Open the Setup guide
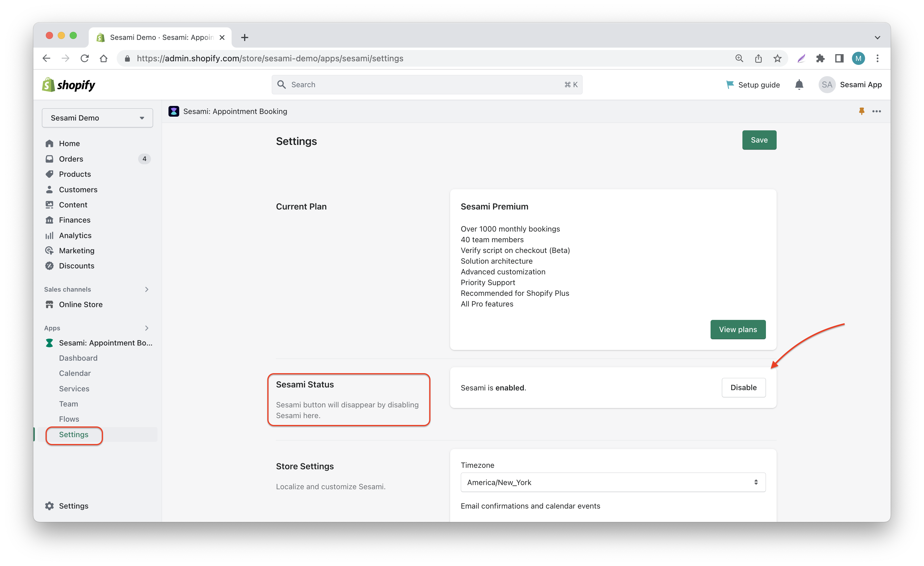924x566 pixels. pyautogui.click(x=753, y=85)
